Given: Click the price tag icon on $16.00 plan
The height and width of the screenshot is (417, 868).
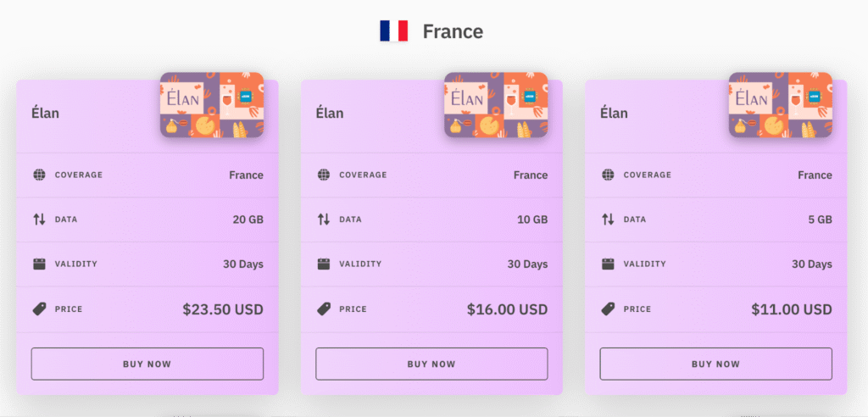Looking at the screenshot, I should [323, 309].
